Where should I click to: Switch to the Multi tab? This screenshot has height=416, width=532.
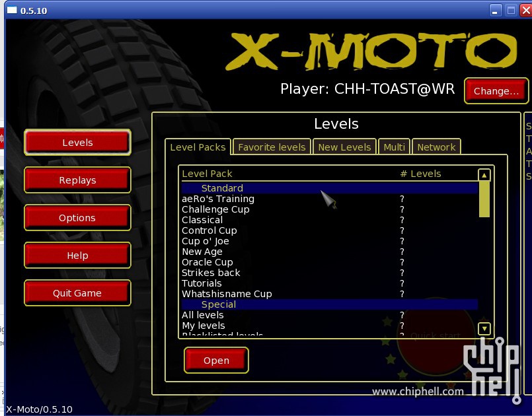pos(395,147)
